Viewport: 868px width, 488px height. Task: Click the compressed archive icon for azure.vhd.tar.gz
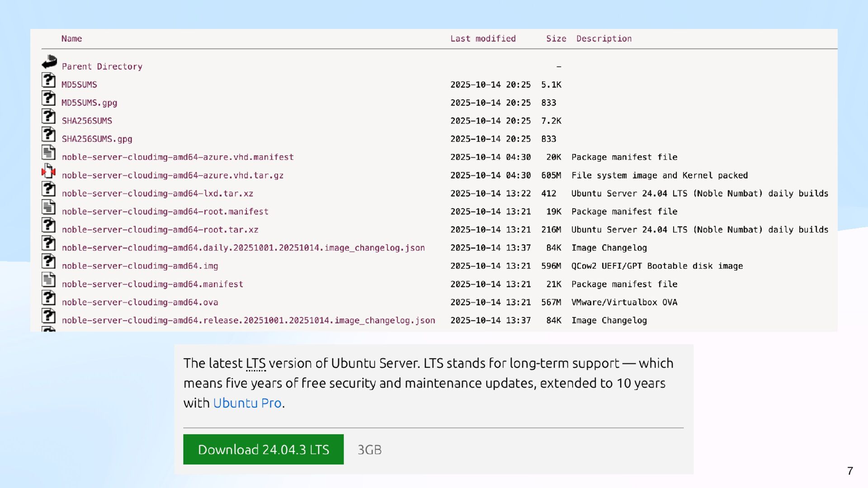(49, 171)
